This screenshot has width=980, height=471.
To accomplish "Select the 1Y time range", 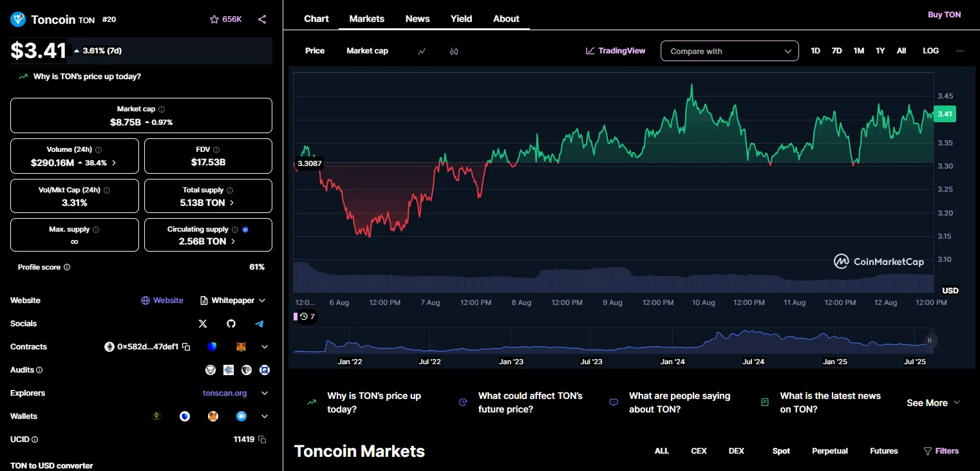I will tap(880, 51).
